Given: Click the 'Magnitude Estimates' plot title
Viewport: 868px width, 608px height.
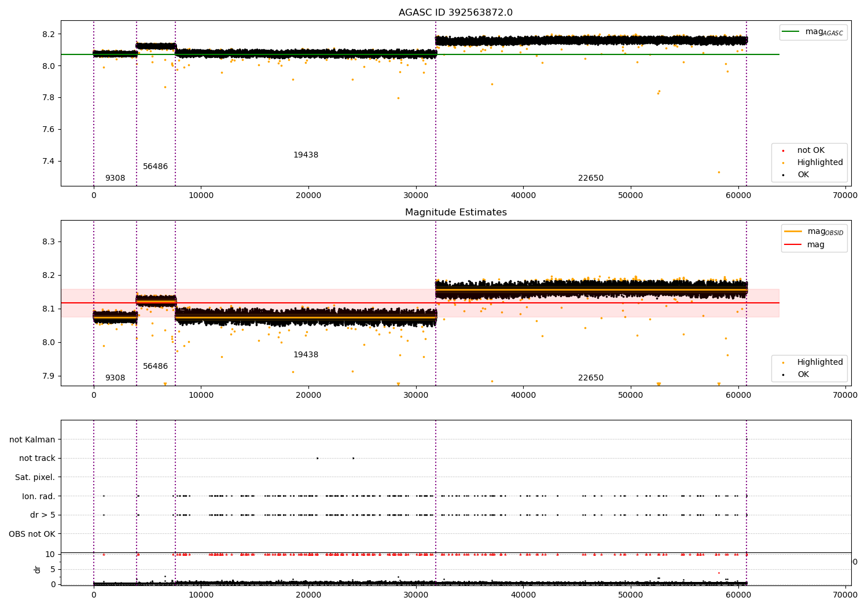Looking at the screenshot, I should click(x=455, y=213).
